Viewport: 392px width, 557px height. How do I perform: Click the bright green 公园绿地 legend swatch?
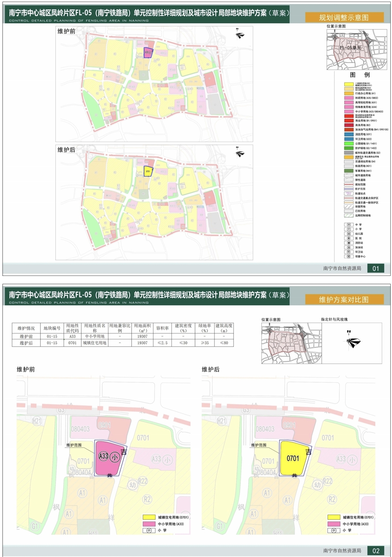[x=349, y=143]
